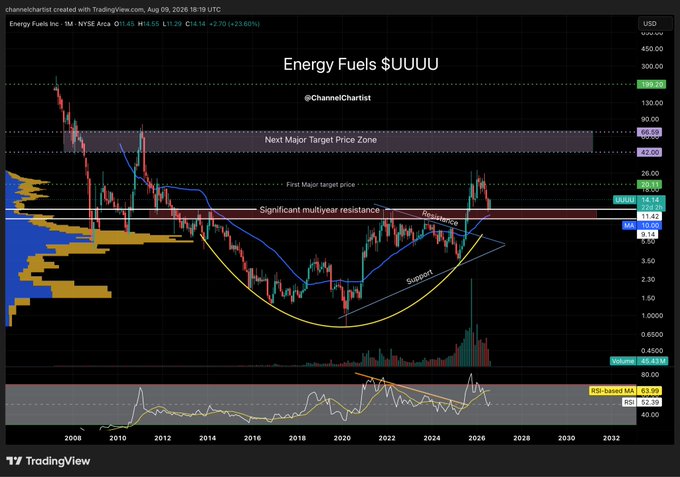
Task: Select the First Major target price label
Action: click(x=320, y=185)
